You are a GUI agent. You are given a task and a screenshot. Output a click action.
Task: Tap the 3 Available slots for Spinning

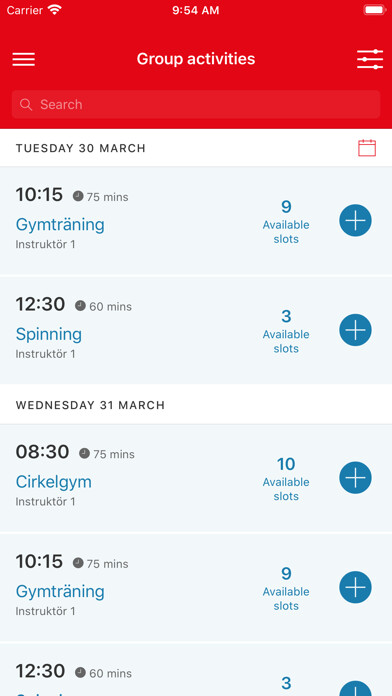(x=286, y=332)
